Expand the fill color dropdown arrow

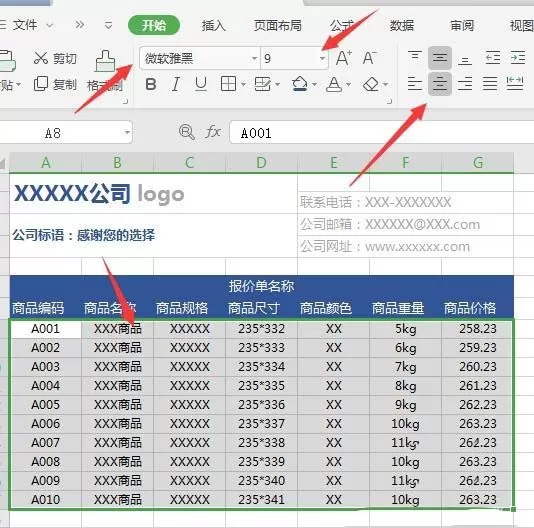point(314,84)
